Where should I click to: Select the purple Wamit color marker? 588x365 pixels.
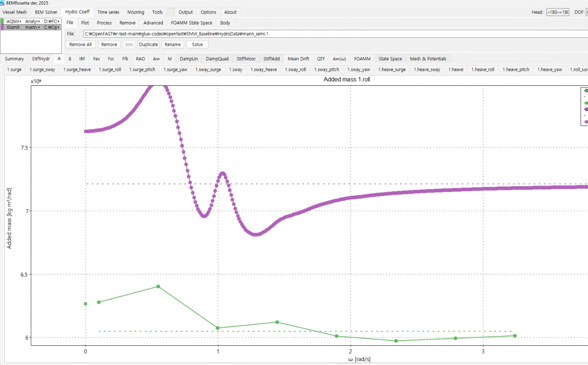(x=3, y=27)
